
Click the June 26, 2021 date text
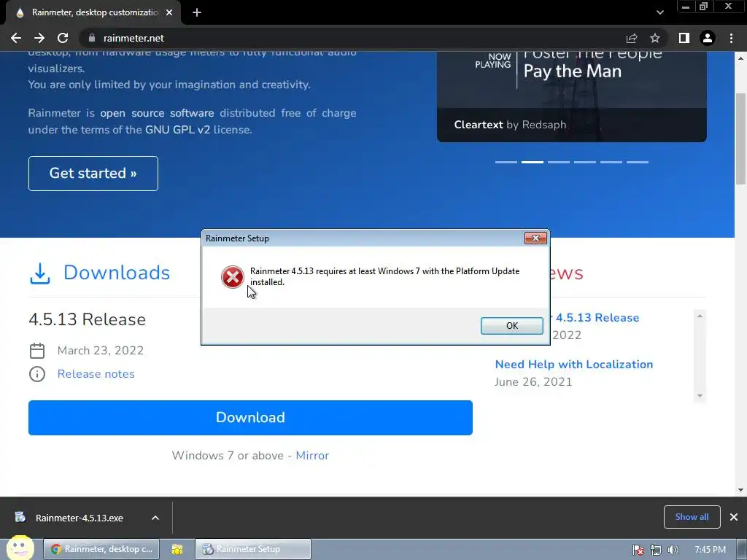coord(533,382)
